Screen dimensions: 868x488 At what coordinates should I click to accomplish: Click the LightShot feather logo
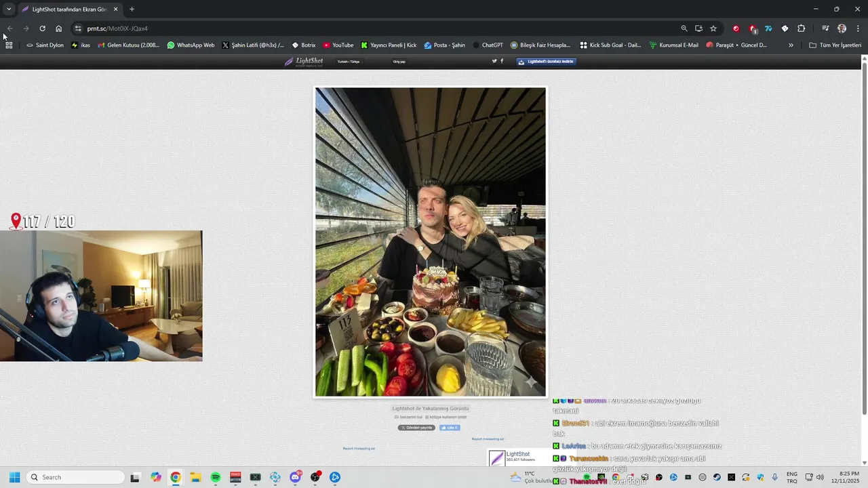click(304, 61)
